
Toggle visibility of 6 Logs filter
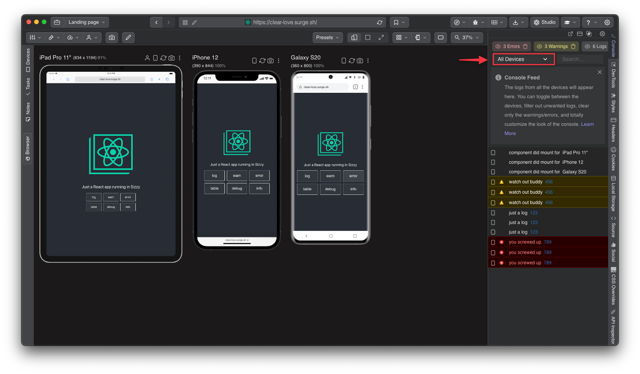pyautogui.click(x=587, y=47)
